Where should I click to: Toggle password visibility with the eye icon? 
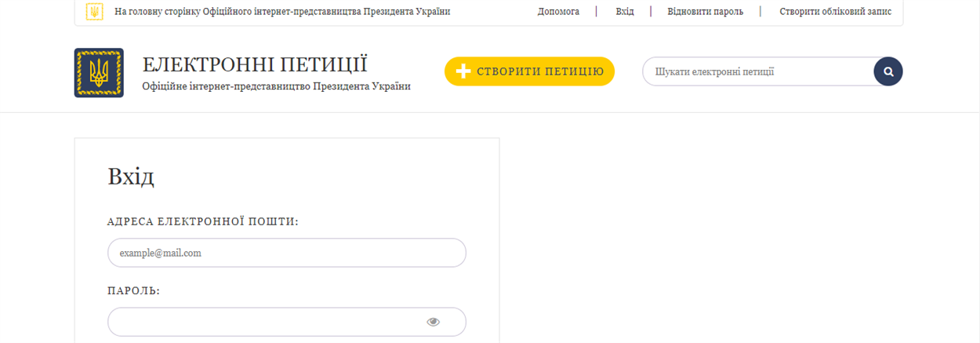tap(433, 322)
